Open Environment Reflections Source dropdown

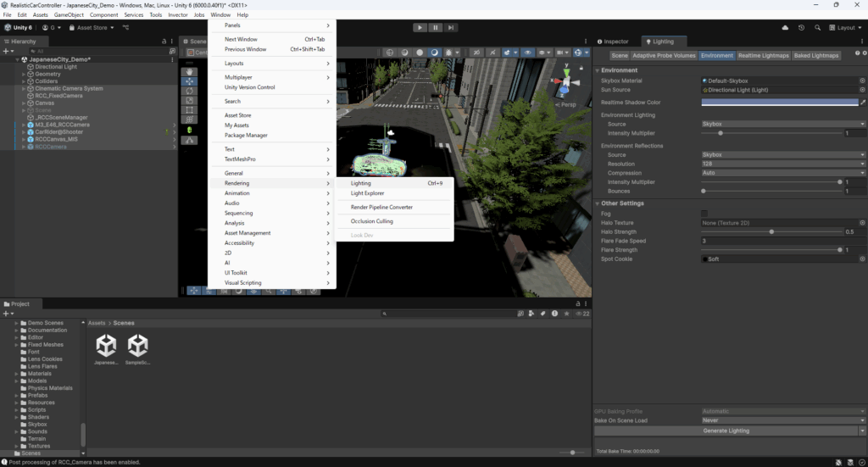(783, 155)
